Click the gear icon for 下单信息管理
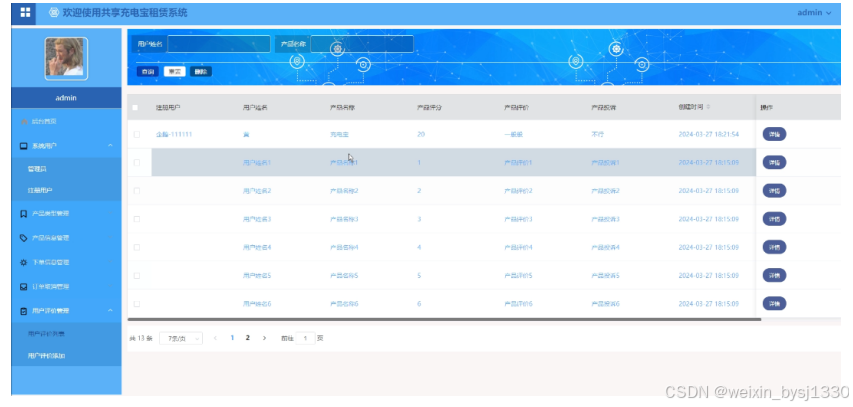This screenshot has height=407, width=853. 23,262
